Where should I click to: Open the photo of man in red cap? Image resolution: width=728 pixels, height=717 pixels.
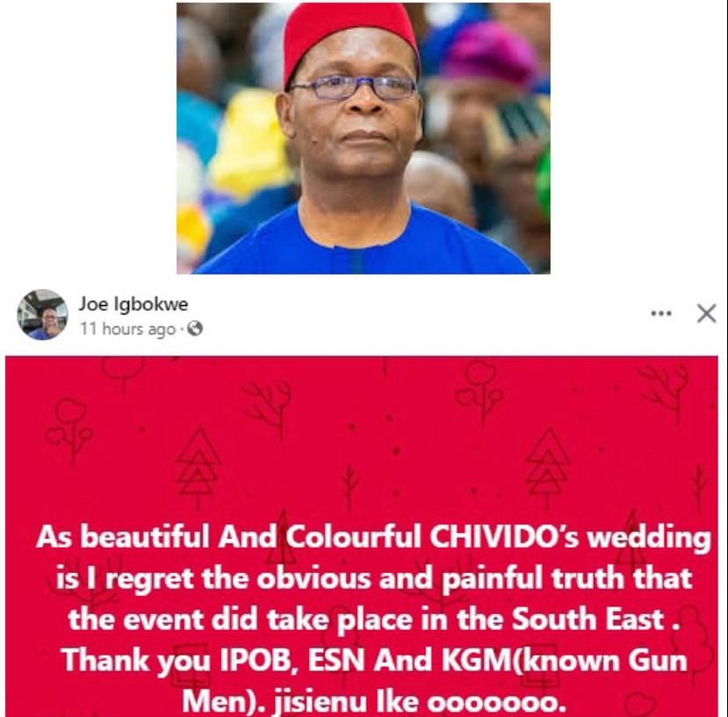point(364,138)
